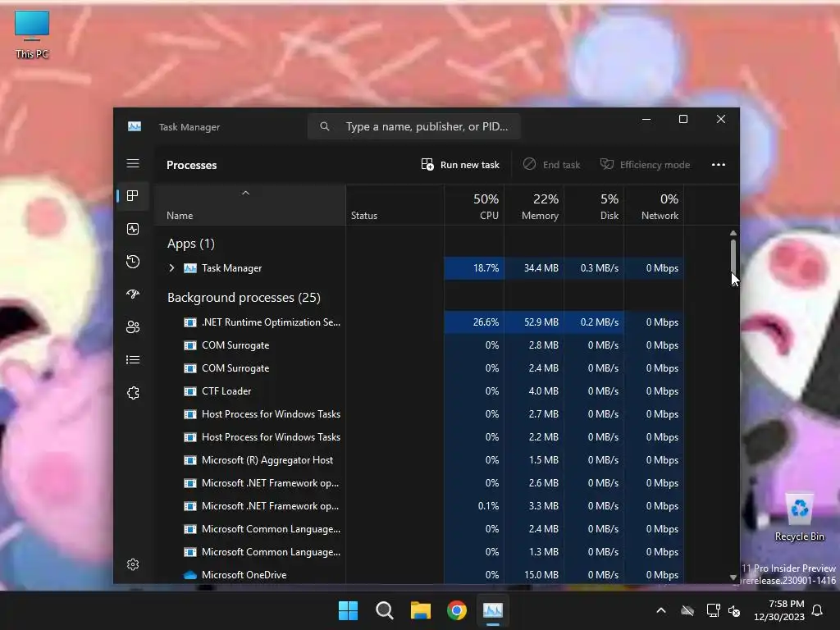Click the OneDrive cloud icon in the system tray
Image resolution: width=840 pixels, height=630 pixels.
(x=687, y=610)
